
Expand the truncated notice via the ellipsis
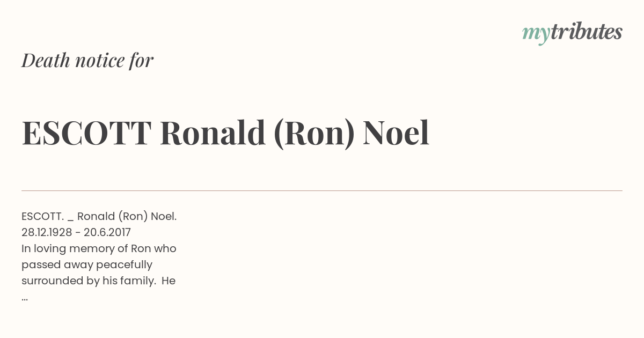pos(25,298)
